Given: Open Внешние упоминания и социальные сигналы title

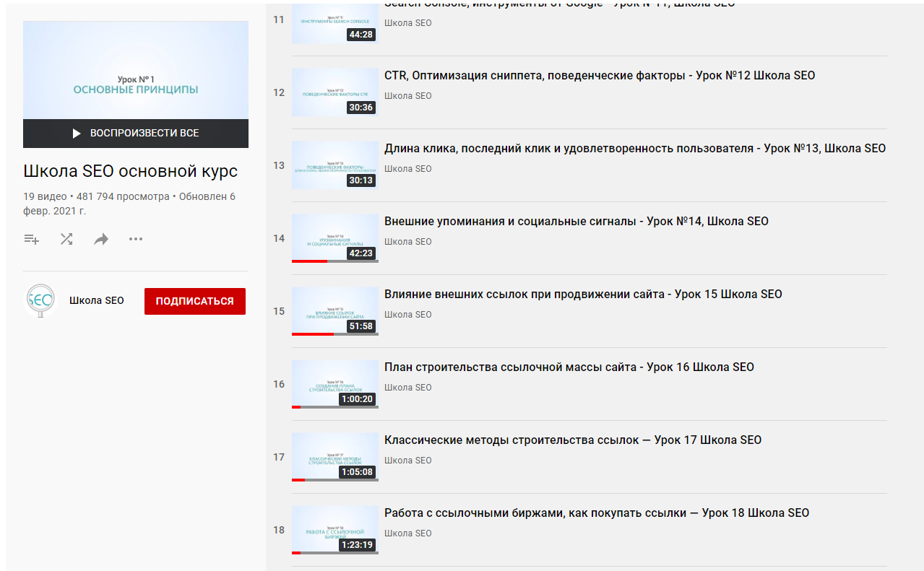Looking at the screenshot, I should 577,222.
